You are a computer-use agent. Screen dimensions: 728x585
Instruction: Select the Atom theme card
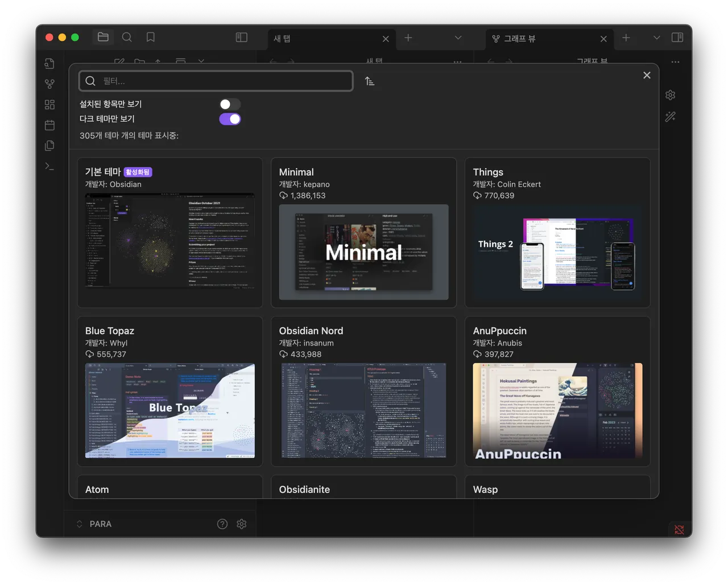point(170,488)
